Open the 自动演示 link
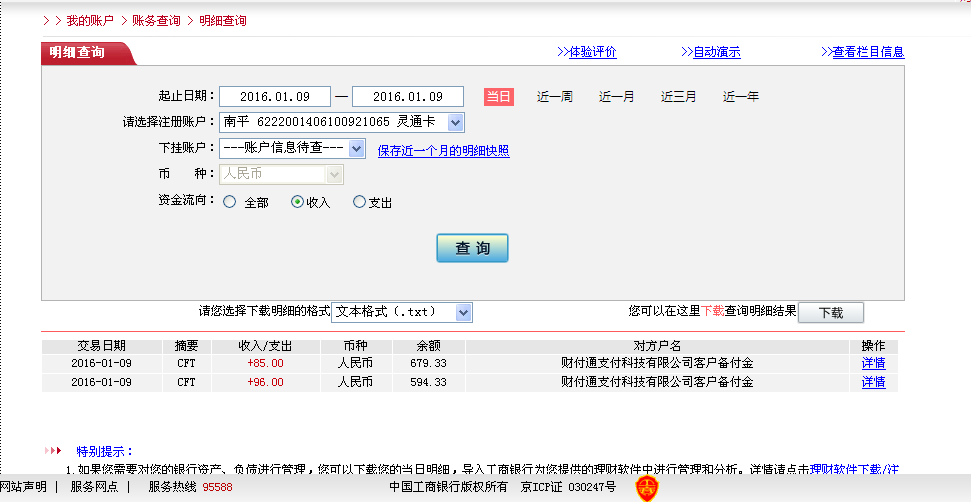 pos(716,52)
